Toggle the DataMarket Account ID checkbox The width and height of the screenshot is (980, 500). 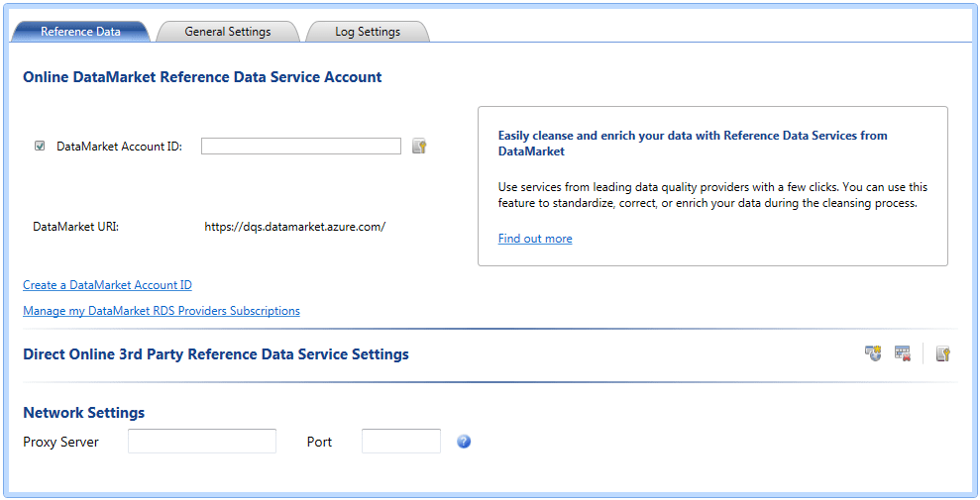click(x=40, y=147)
